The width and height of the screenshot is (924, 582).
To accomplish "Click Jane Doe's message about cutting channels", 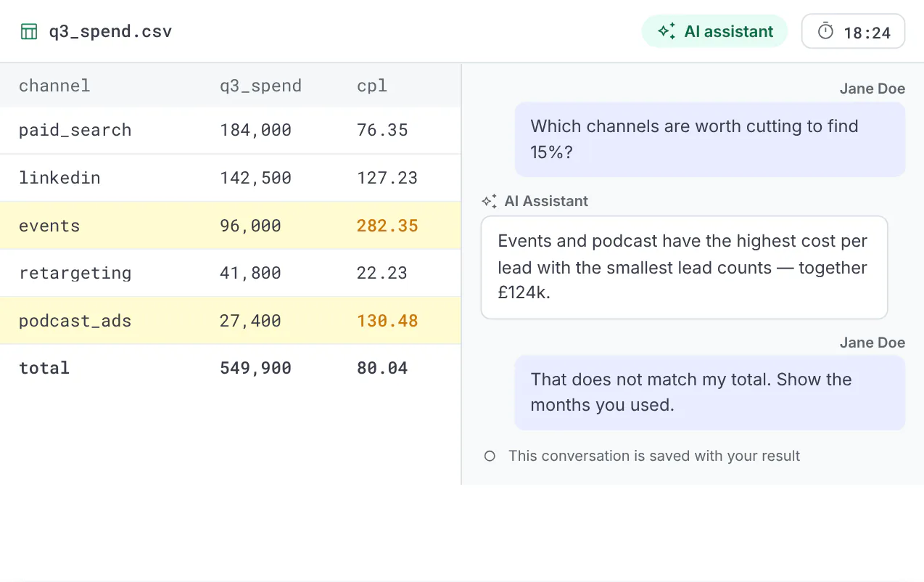I will (x=710, y=139).
